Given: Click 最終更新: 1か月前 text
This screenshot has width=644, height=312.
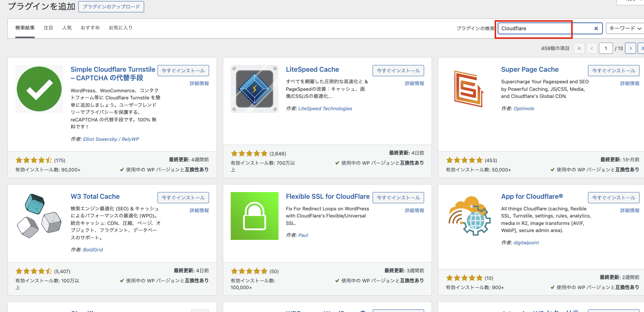Looking at the screenshot, I should click(620, 160).
